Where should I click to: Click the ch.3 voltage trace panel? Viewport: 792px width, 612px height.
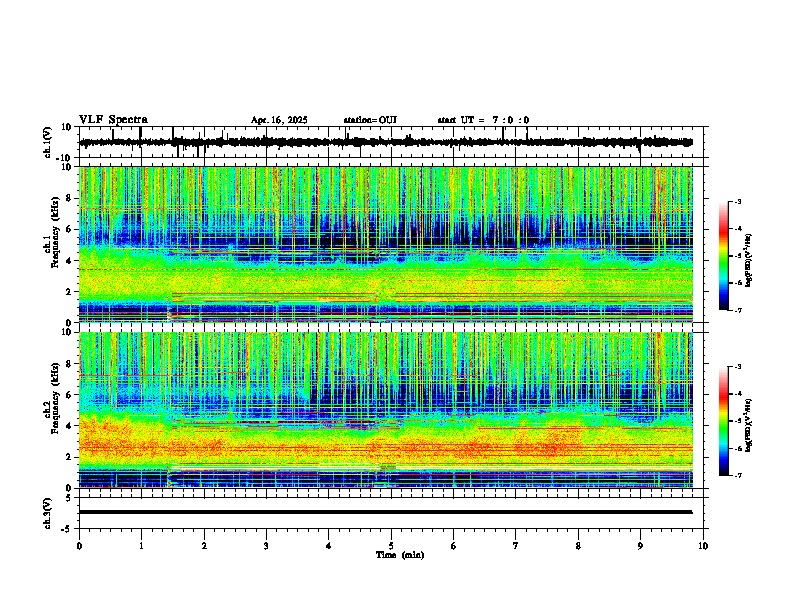coord(393,513)
